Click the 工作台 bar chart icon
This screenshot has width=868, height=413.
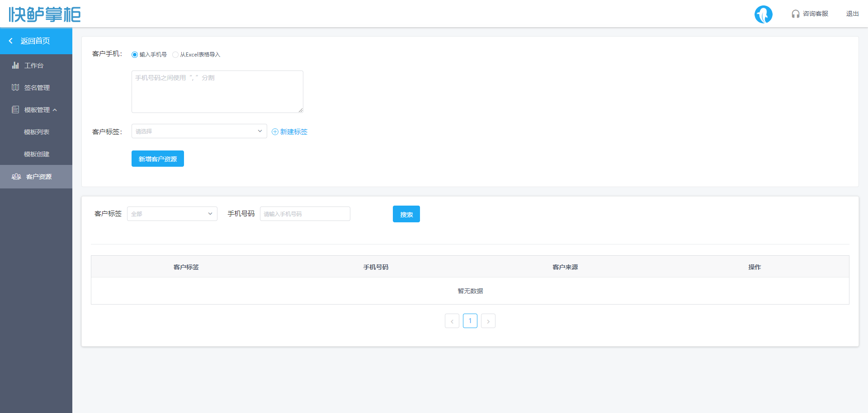pos(15,66)
